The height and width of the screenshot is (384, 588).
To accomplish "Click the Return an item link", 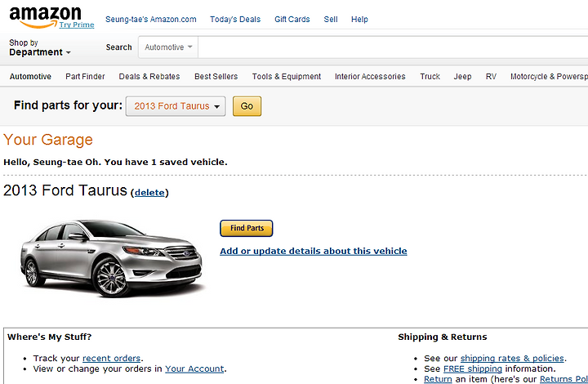I will (x=438, y=379).
